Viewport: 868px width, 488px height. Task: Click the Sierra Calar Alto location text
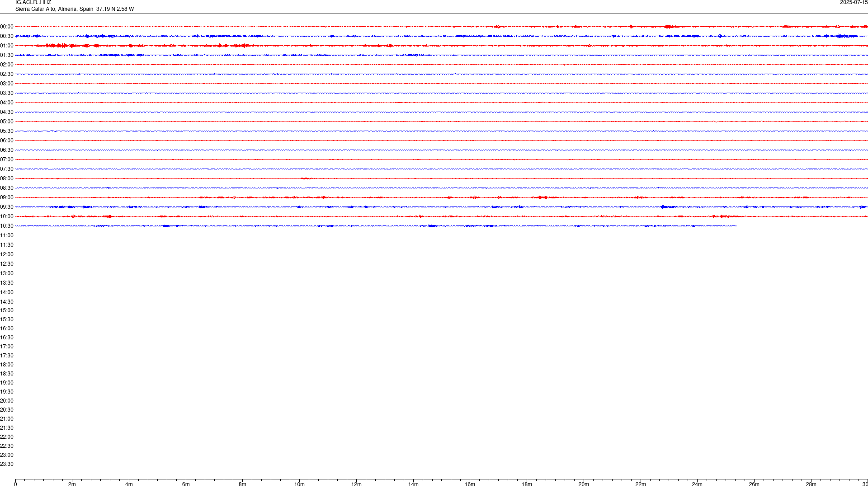pyautogui.click(x=75, y=9)
